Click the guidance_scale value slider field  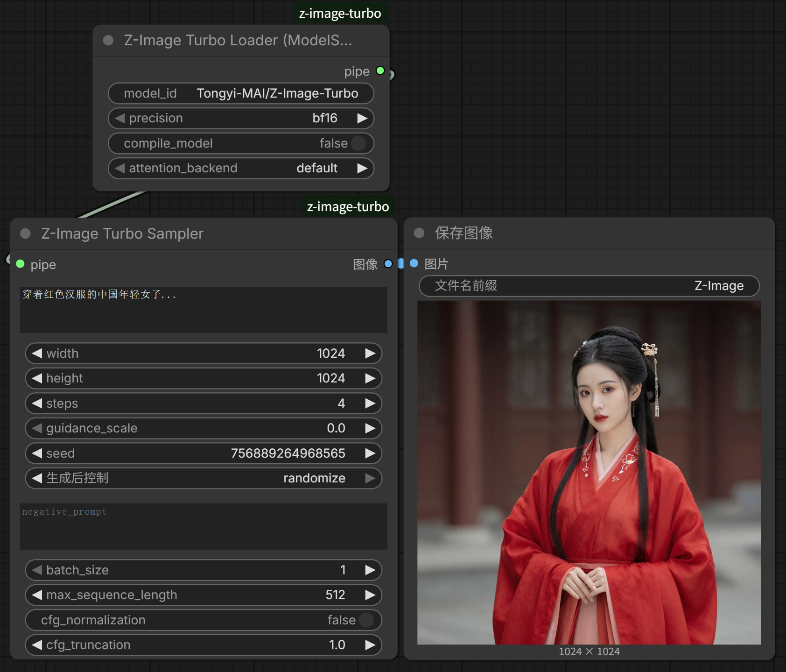(x=204, y=428)
